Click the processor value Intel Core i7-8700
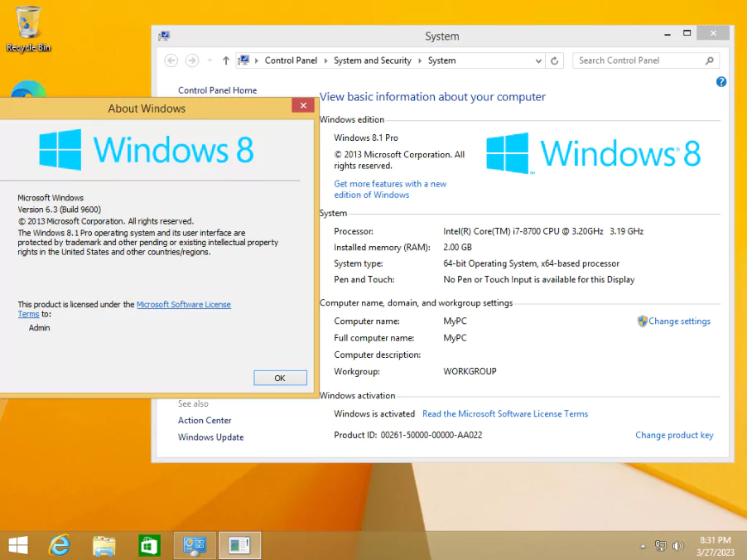Image resolution: width=747 pixels, height=560 pixels. [543, 231]
